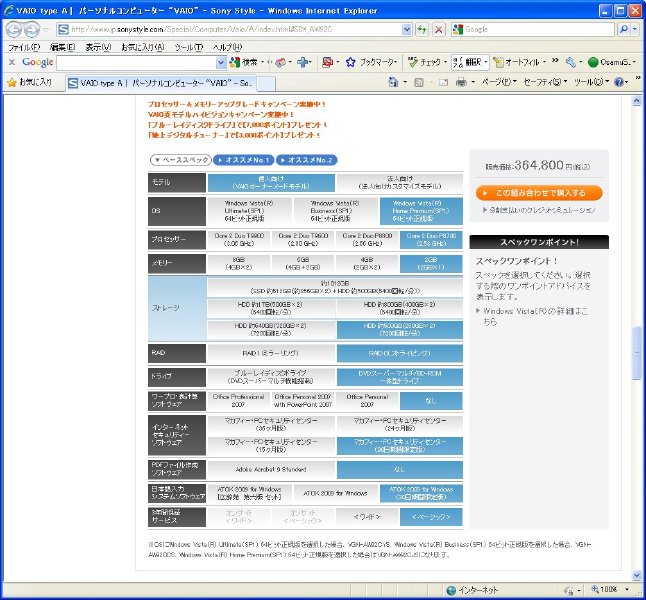Switch to the オススメNo.1 tab

pyautogui.click(x=244, y=160)
